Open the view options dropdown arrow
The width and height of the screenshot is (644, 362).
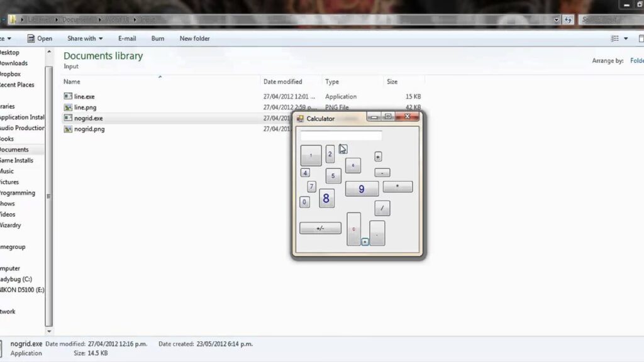pos(626,38)
